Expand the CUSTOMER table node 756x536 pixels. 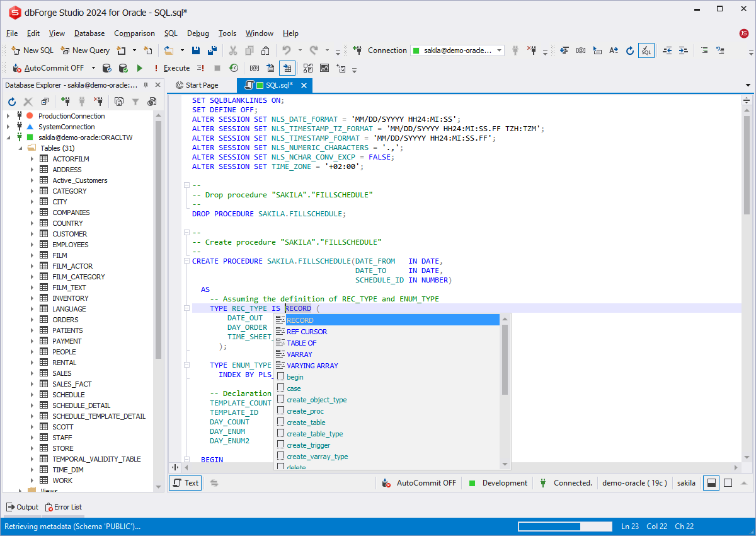point(31,234)
